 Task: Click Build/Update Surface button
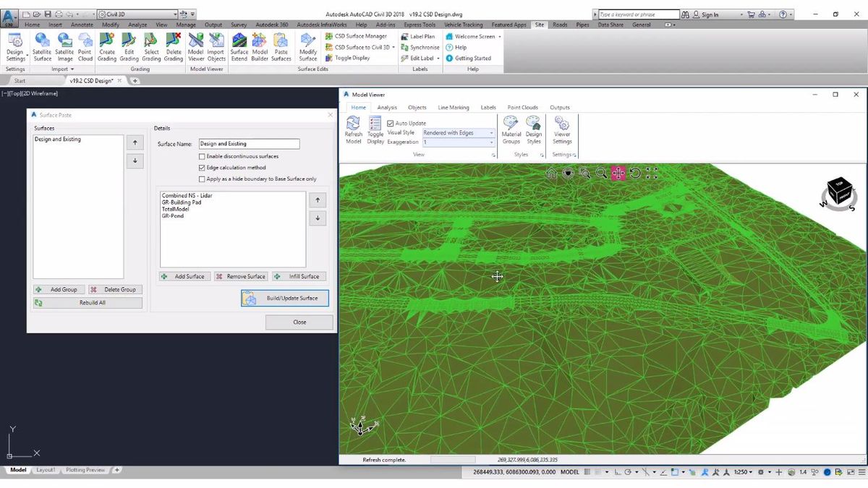pyautogui.click(x=285, y=298)
